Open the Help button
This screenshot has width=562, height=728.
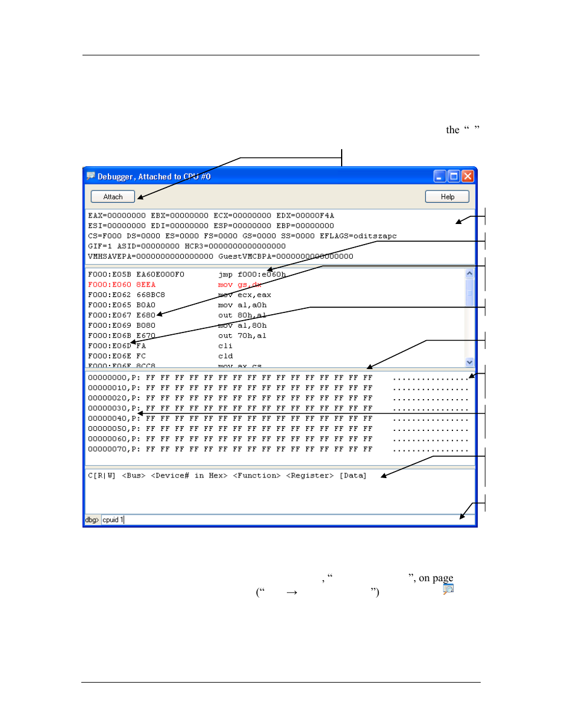tap(447, 197)
